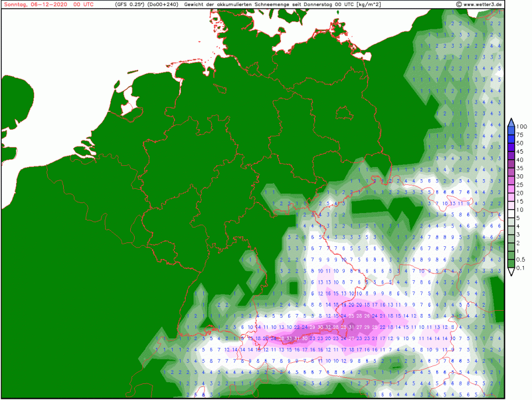Image resolution: width=532 pixels, height=400 pixels.
Task: Click the (Do00+240) forecast run label
Action: click(x=162, y=4)
